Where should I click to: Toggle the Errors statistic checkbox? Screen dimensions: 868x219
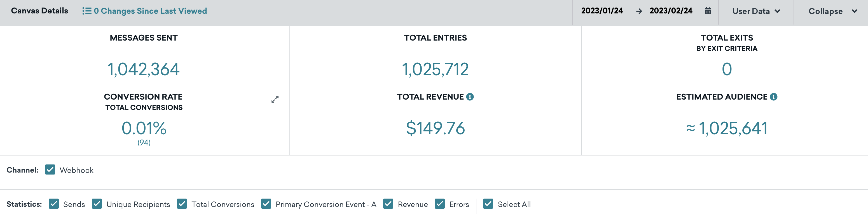tap(440, 204)
